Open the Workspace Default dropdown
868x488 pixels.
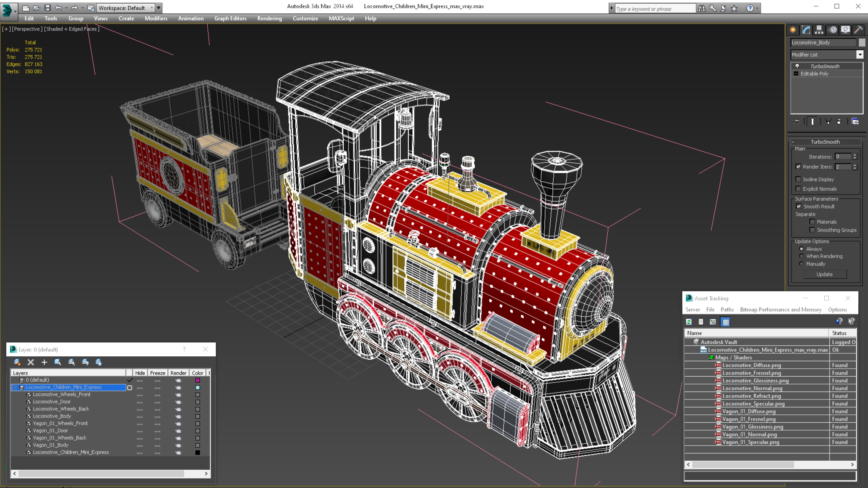tap(125, 8)
